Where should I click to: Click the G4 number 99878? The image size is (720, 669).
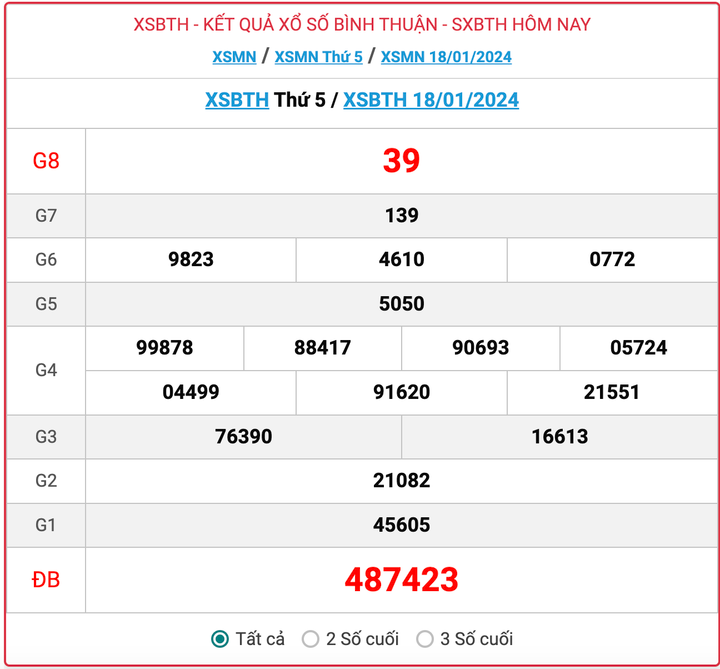[x=164, y=348]
